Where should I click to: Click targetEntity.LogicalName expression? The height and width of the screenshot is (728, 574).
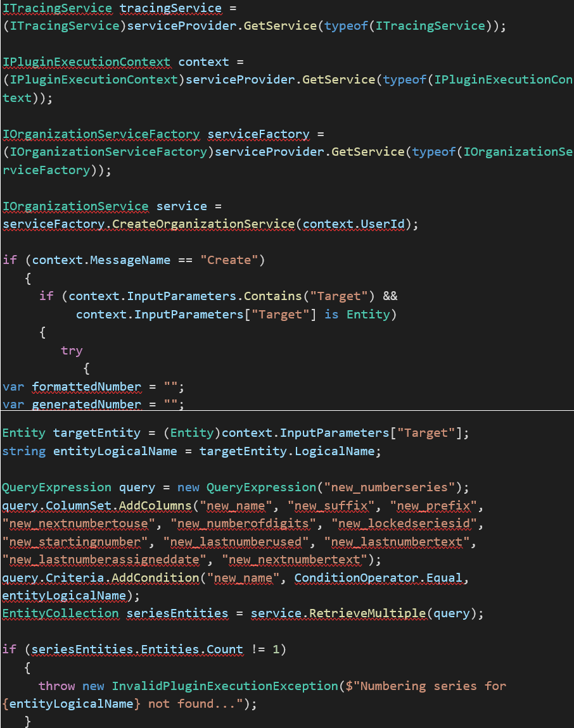[287, 451]
